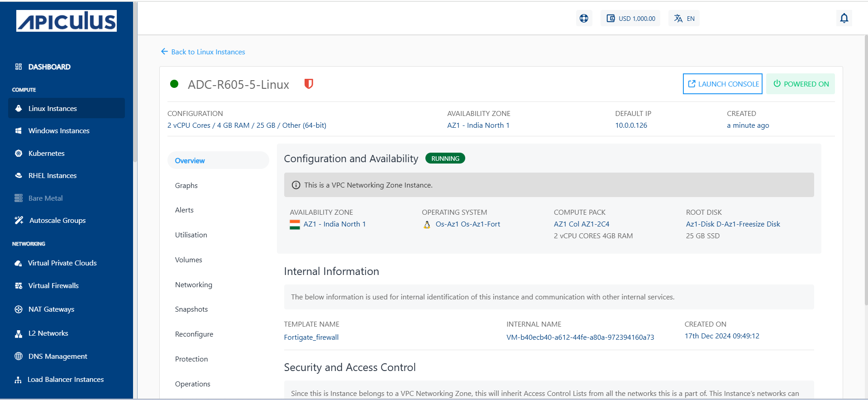Click the Kubernetes icon in sidebar
This screenshot has height=400, width=868.
[19, 153]
